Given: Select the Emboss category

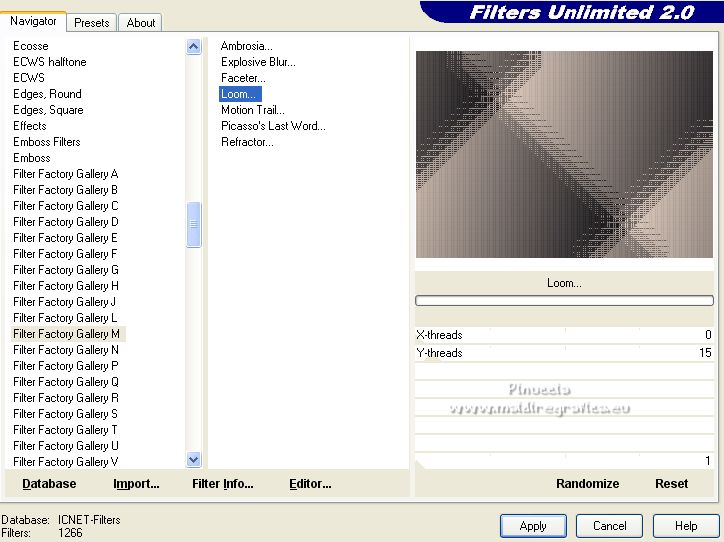Looking at the screenshot, I should pyautogui.click(x=31, y=158).
